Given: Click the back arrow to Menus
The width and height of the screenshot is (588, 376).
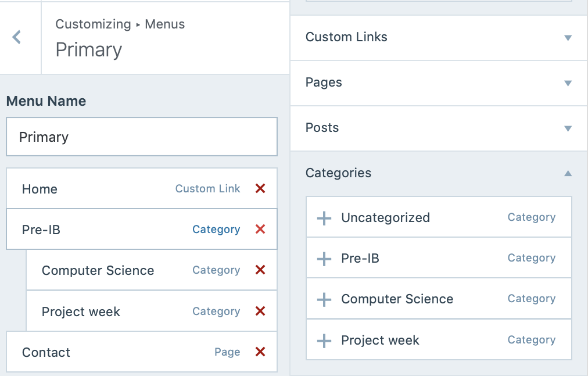Looking at the screenshot, I should [x=17, y=38].
